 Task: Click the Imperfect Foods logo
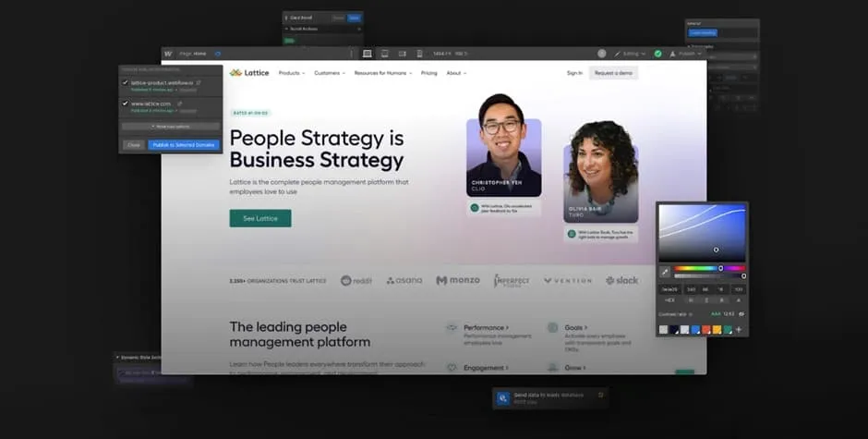[x=512, y=280]
